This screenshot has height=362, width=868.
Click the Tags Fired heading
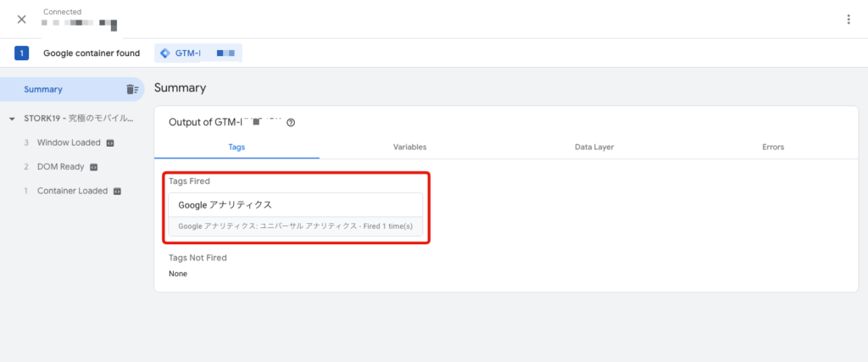tap(189, 181)
